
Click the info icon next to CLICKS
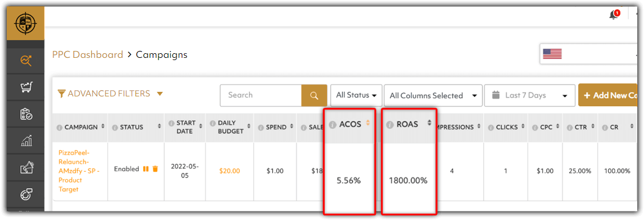pos(491,128)
